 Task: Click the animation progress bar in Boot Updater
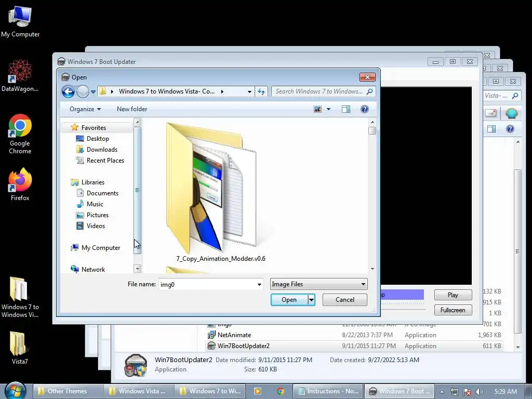tap(403, 295)
